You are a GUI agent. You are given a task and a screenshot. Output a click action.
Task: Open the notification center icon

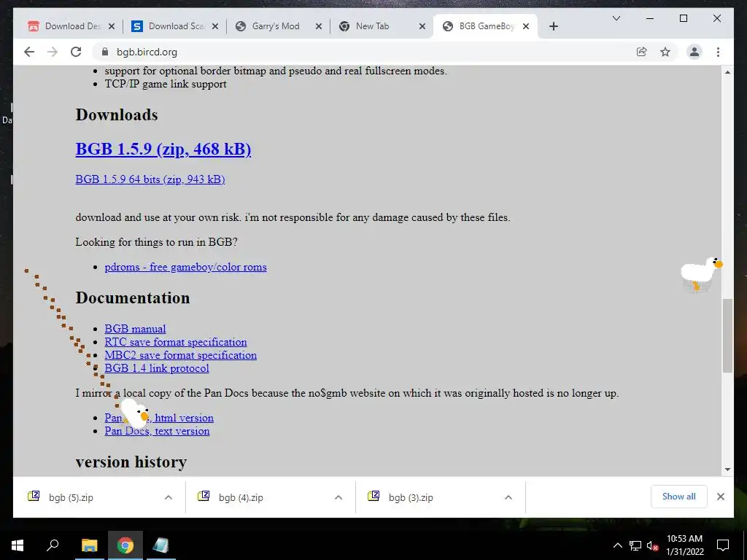(x=723, y=545)
